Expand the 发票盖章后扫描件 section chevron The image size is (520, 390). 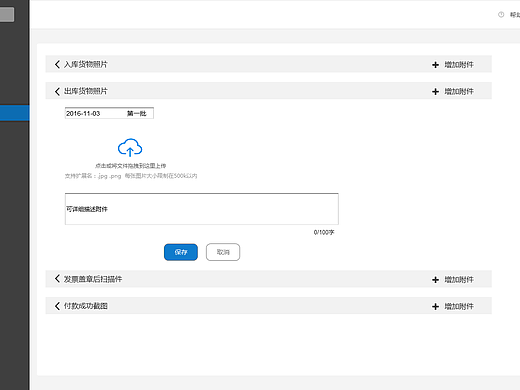(x=57, y=279)
